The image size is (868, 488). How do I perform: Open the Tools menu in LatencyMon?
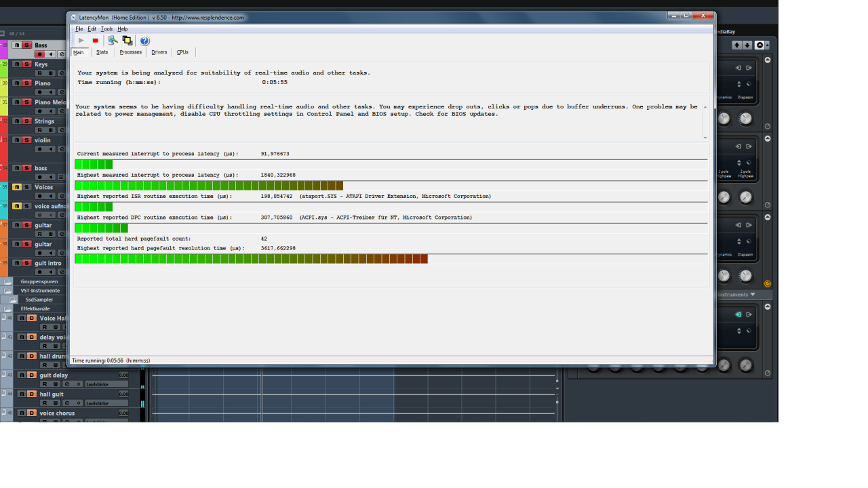pos(106,29)
